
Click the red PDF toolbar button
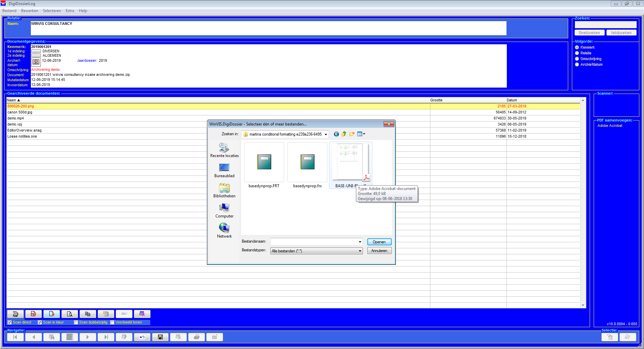click(34, 314)
